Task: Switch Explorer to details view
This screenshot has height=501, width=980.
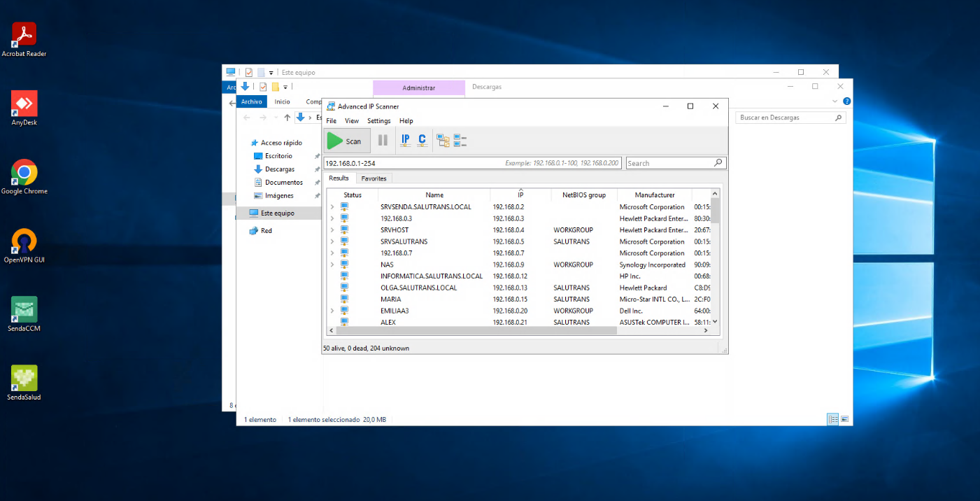Action: coord(833,419)
